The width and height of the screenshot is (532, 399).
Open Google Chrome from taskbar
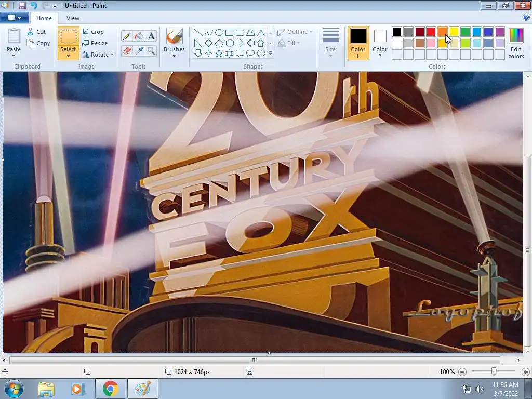click(111, 389)
